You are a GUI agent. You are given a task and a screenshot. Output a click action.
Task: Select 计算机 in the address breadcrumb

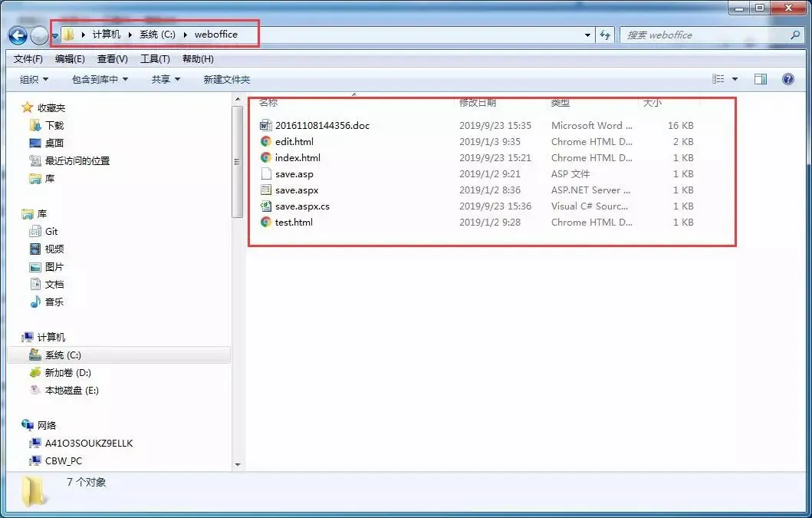pos(106,35)
